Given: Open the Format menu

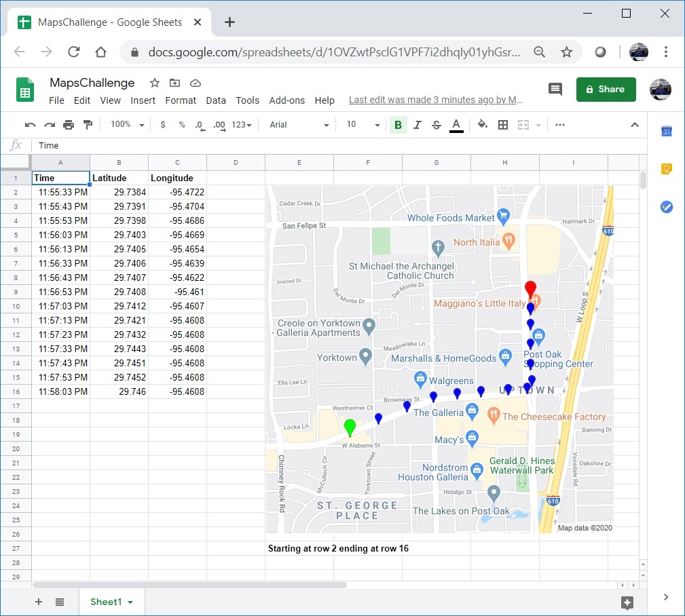Looking at the screenshot, I should [x=181, y=100].
